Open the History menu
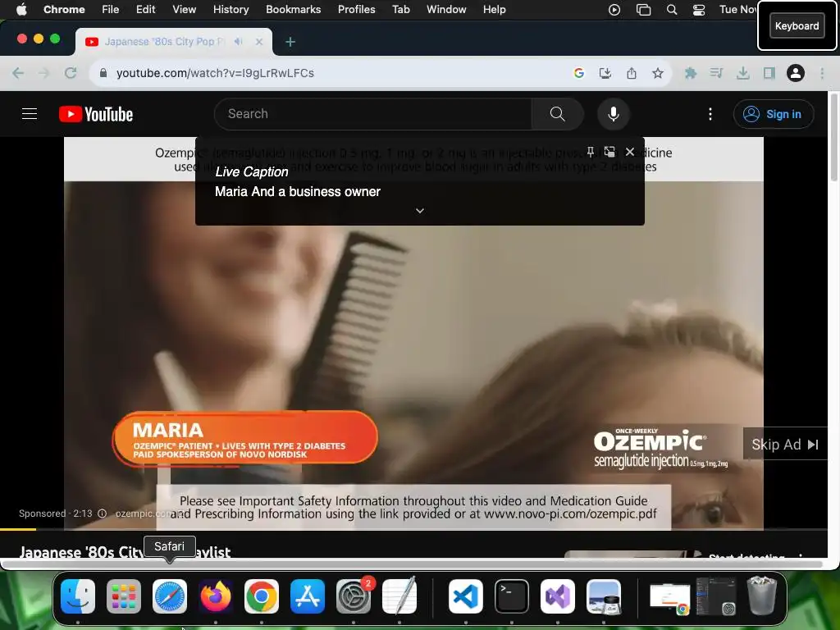 231,10
